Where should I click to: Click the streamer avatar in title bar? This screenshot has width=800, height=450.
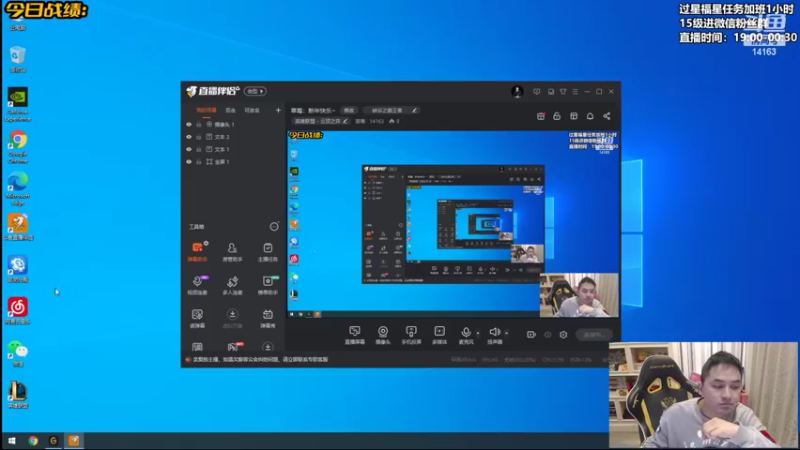pyautogui.click(x=517, y=91)
